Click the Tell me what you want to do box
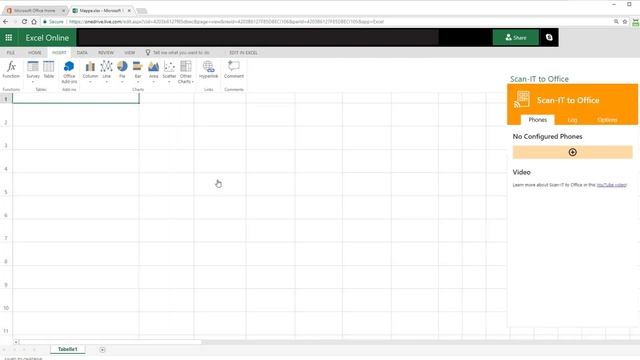 click(x=181, y=53)
